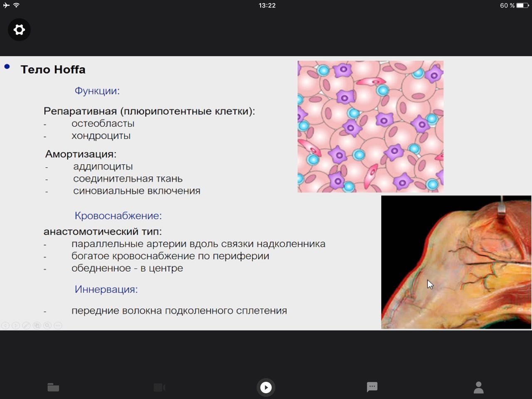Click 'богатое кровоснабжение по периферии' line

point(170,256)
